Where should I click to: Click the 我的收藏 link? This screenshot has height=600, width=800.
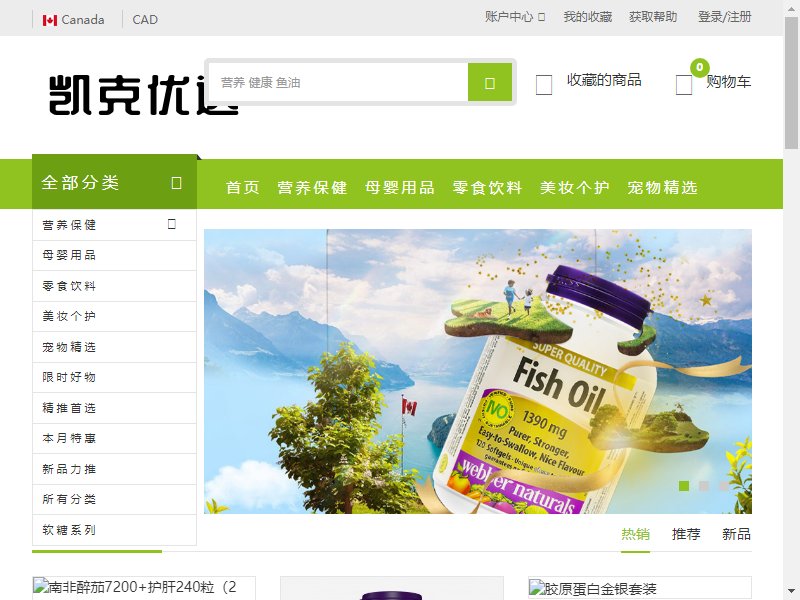click(588, 17)
